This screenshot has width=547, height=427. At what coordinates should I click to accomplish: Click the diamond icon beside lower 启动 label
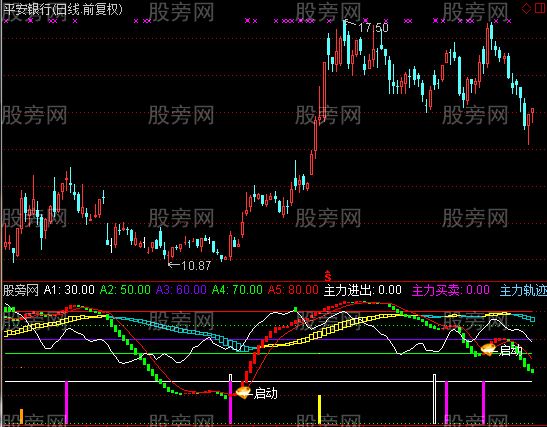coord(243,391)
